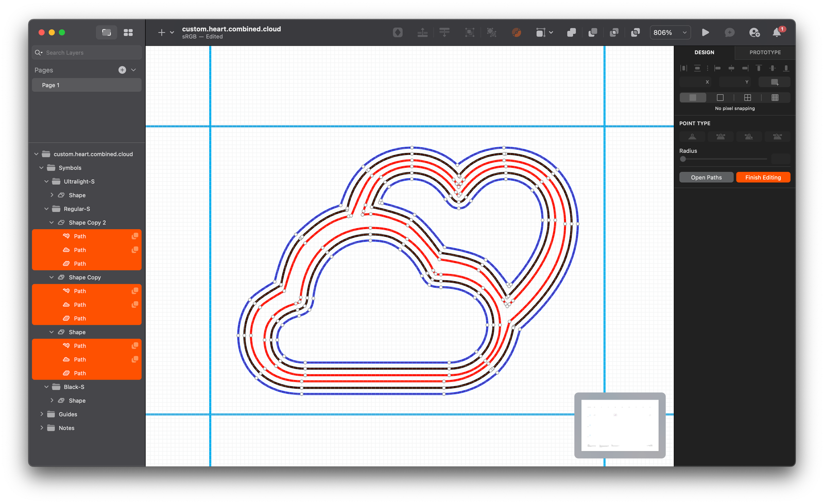This screenshot has height=504, width=824.
Task: Click the Intersect boolean operation icon
Action: [x=614, y=32]
